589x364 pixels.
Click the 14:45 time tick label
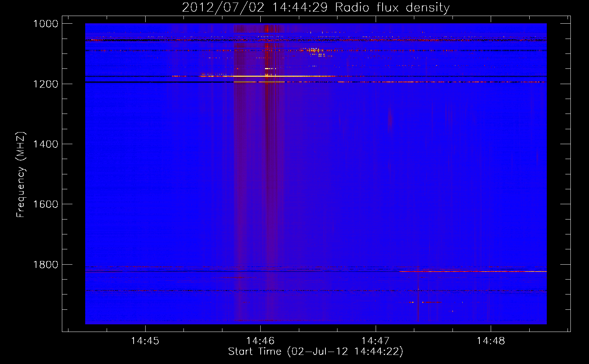145,341
